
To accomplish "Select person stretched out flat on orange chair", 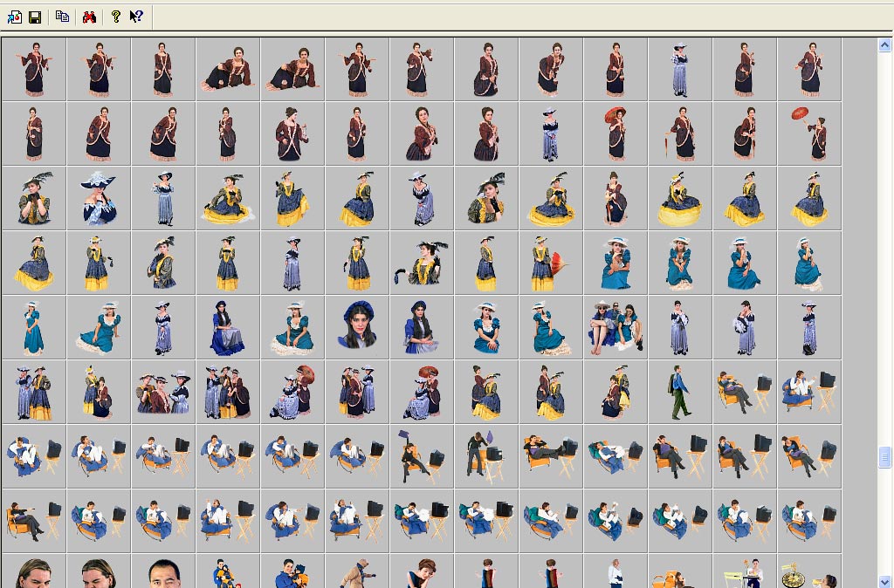I will (551, 455).
